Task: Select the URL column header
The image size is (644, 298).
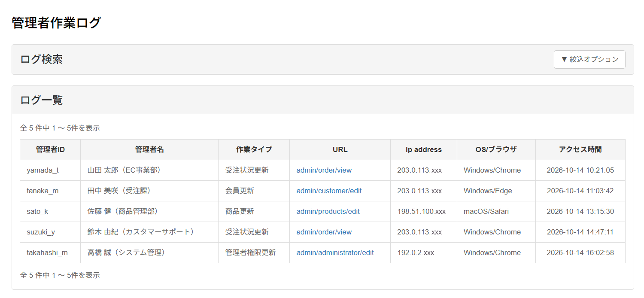Action: coord(340,149)
